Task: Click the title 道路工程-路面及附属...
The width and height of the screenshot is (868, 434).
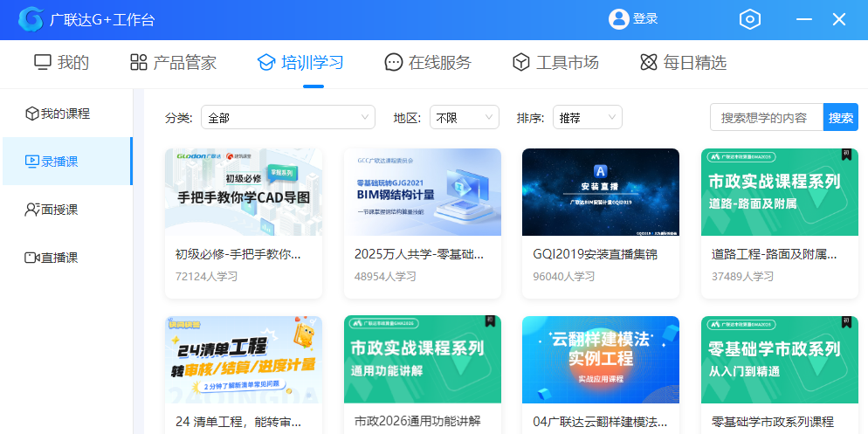Action: pos(774,255)
